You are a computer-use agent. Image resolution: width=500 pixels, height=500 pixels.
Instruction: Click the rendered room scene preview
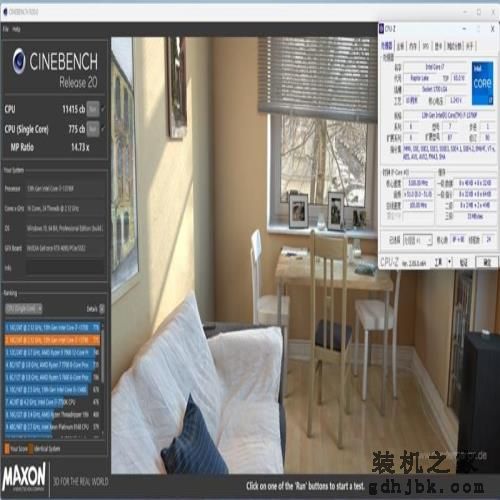pyautogui.click(x=245, y=255)
